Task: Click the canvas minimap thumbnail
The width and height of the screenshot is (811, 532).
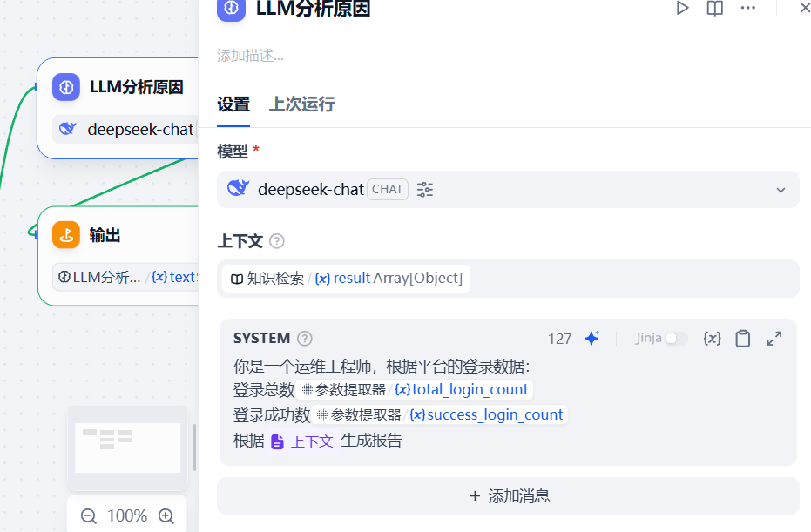Action: tap(127, 447)
